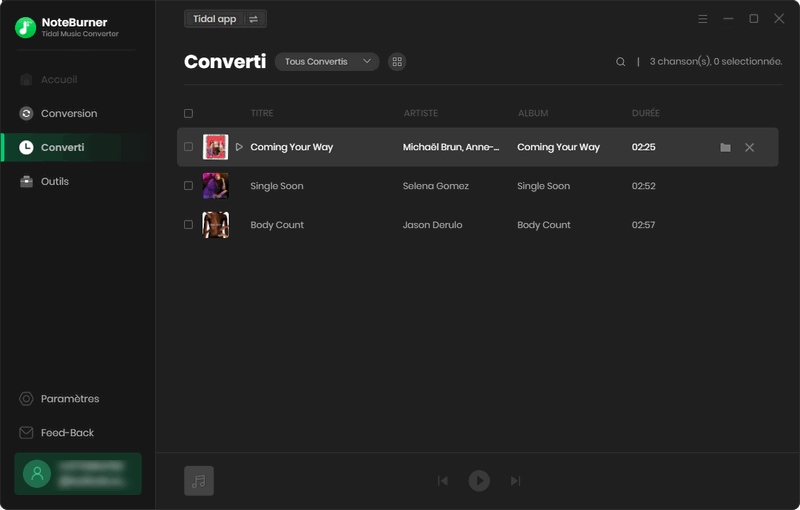
Task: Click the Coming Your Way title text
Action: 291,147
